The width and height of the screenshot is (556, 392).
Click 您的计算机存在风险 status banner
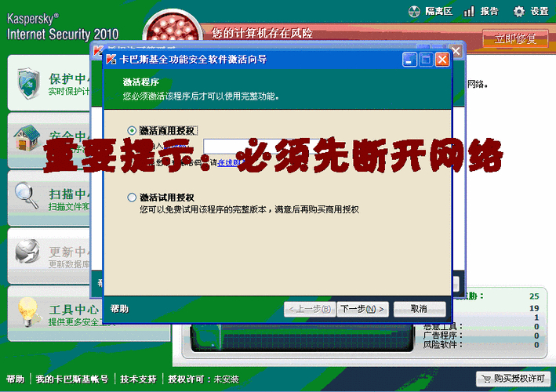coord(262,33)
